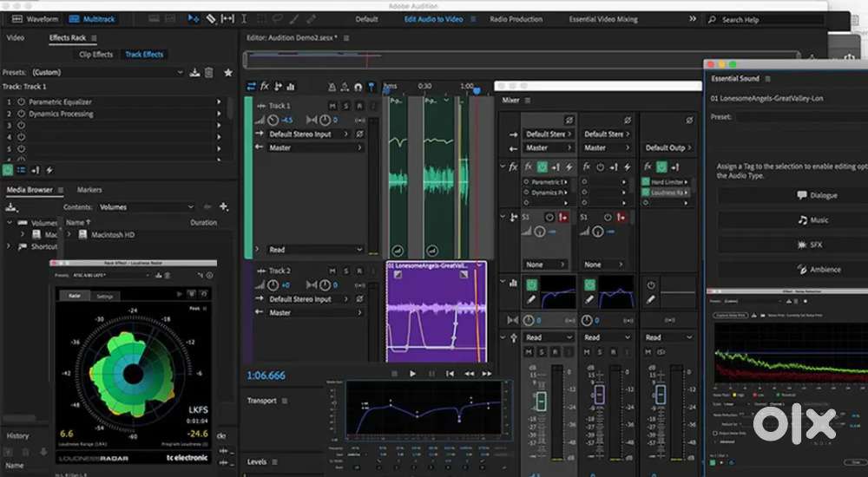Screen dimensions: 868x477
Task: Open the Presets (Custom) dropdown
Action: coord(107,73)
